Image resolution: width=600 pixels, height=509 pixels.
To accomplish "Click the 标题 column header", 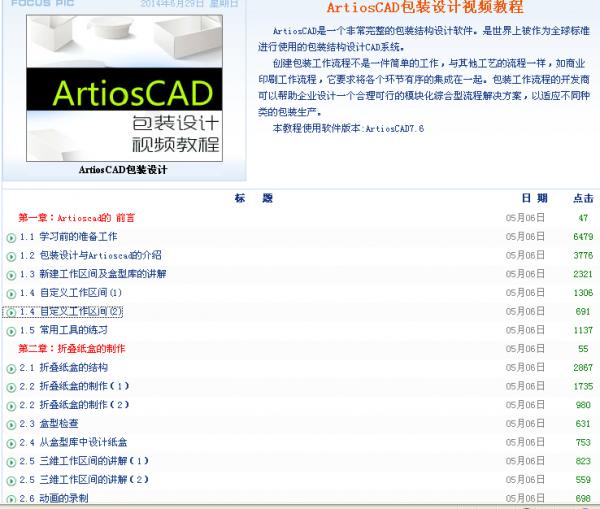I will pyautogui.click(x=254, y=198).
